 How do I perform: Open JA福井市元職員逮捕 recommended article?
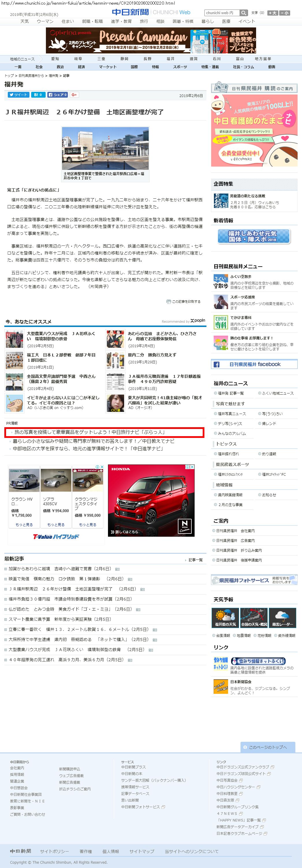(164, 379)
